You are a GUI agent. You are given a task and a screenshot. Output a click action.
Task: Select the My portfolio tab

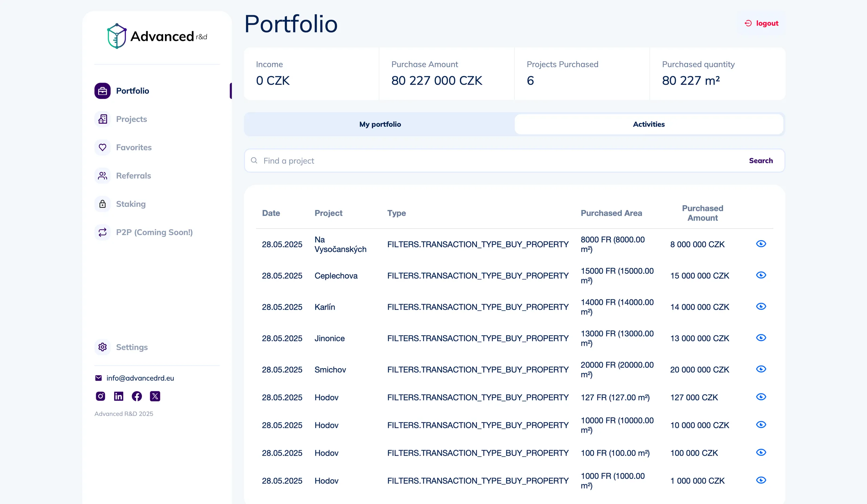click(380, 124)
